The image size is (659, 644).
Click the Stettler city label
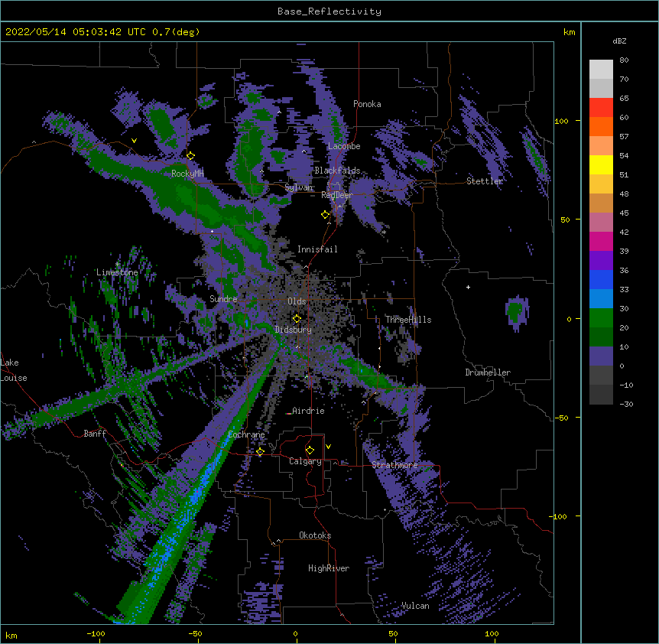coord(485,181)
